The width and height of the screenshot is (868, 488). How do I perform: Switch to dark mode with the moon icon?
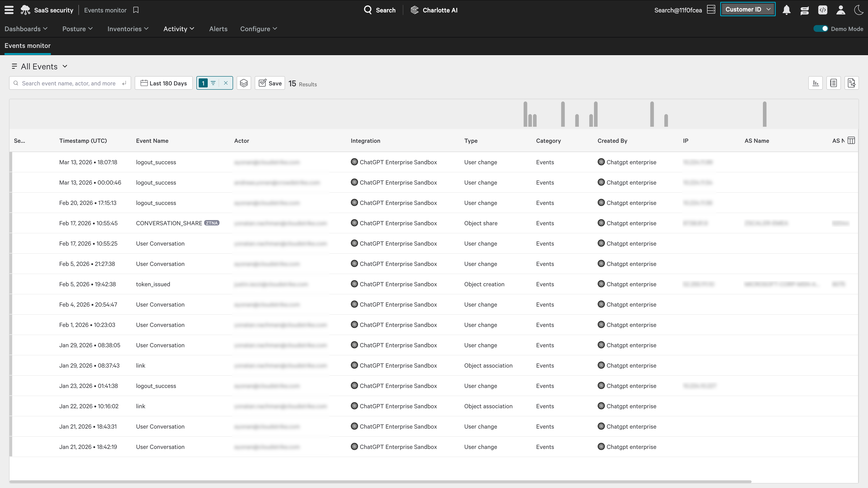[859, 10]
